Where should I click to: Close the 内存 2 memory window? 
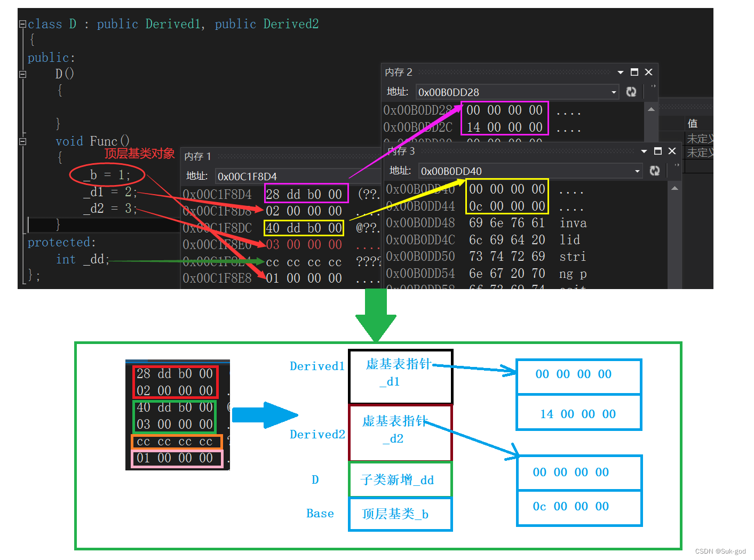[x=649, y=72]
